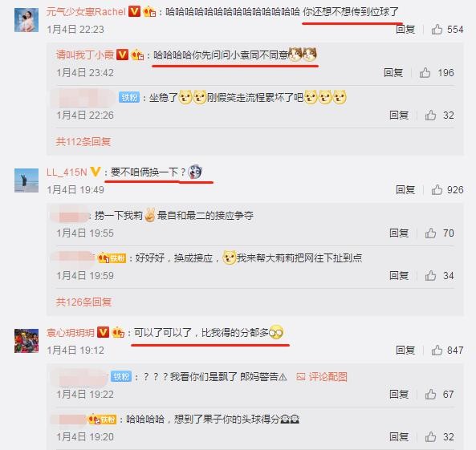476x450 pixels.
Task: Expand all 126 replies
Action: click(83, 302)
